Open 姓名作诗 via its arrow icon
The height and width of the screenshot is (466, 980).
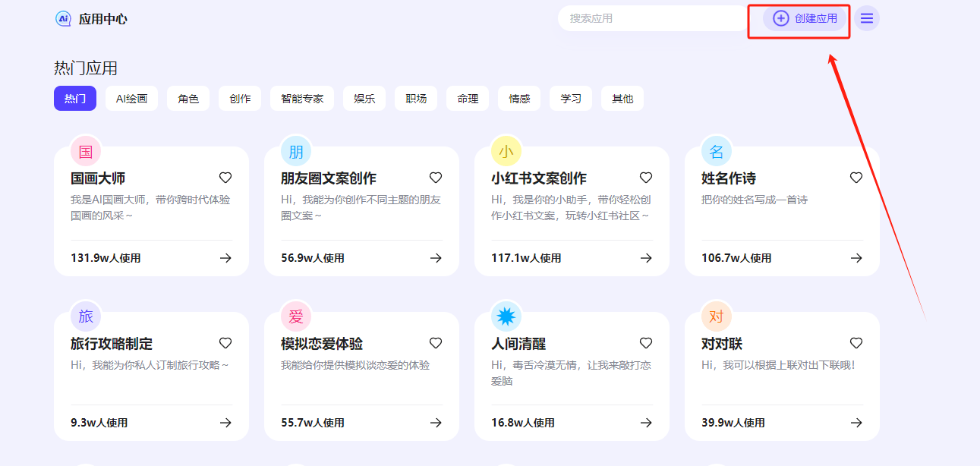856,258
